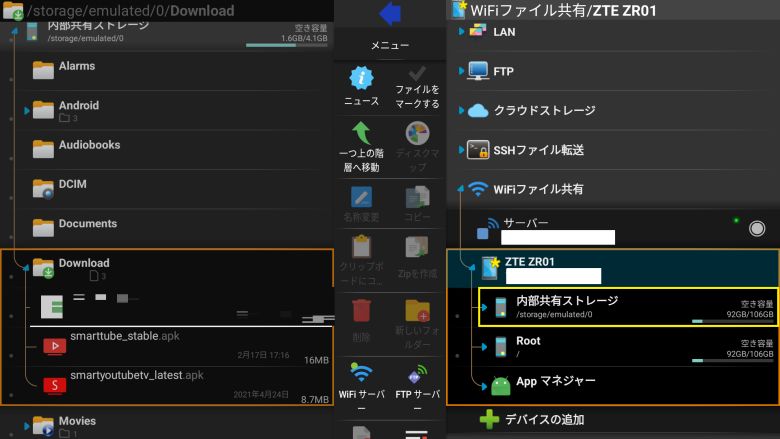Expand the FTP tree arrow
This screenshot has height=439, width=780.
(461, 71)
